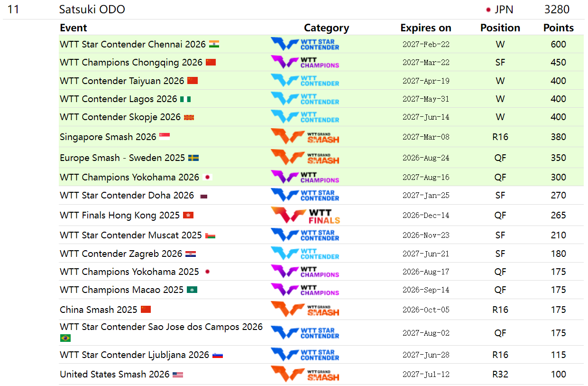The height and width of the screenshot is (386, 588).
Task: Click the 600 points value
Action: pos(559,44)
